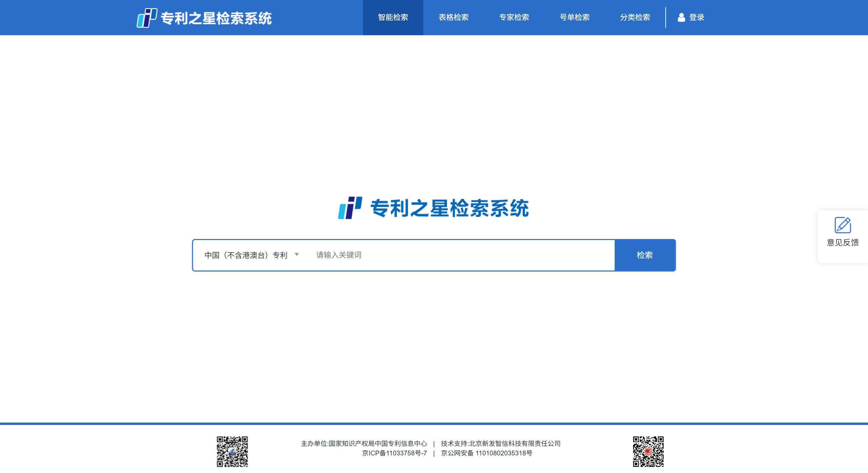The width and height of the screenshot is (868, 473).
Task: Click the 登录 login link
Action: coord(697,17)
